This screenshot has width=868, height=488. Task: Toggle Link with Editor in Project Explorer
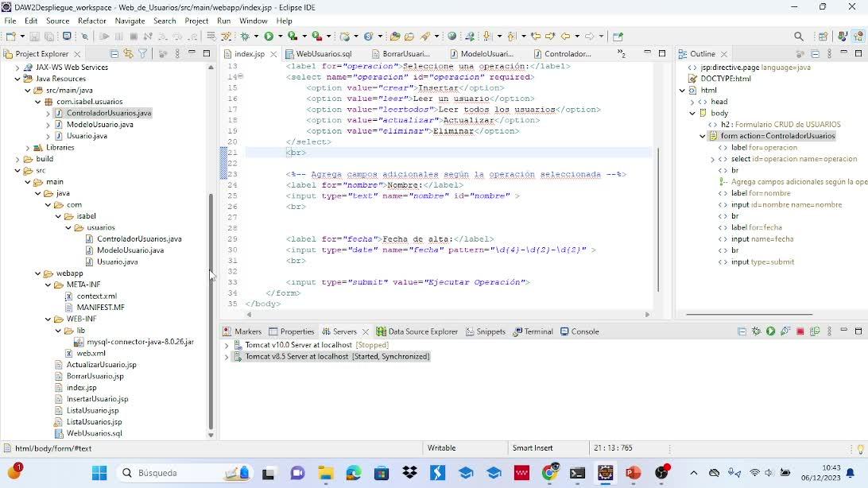[x=128, y=54]
